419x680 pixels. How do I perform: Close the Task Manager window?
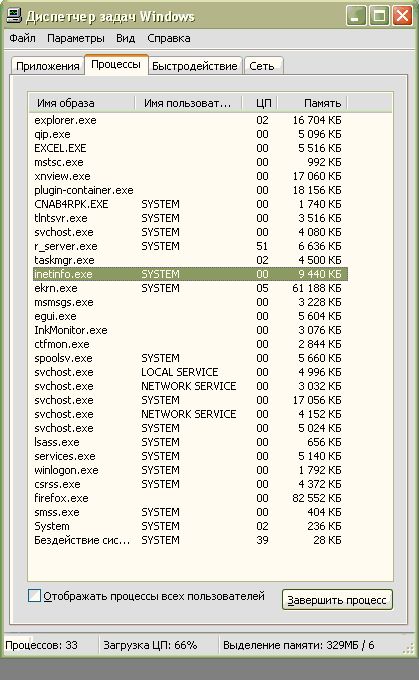point(403,16)
